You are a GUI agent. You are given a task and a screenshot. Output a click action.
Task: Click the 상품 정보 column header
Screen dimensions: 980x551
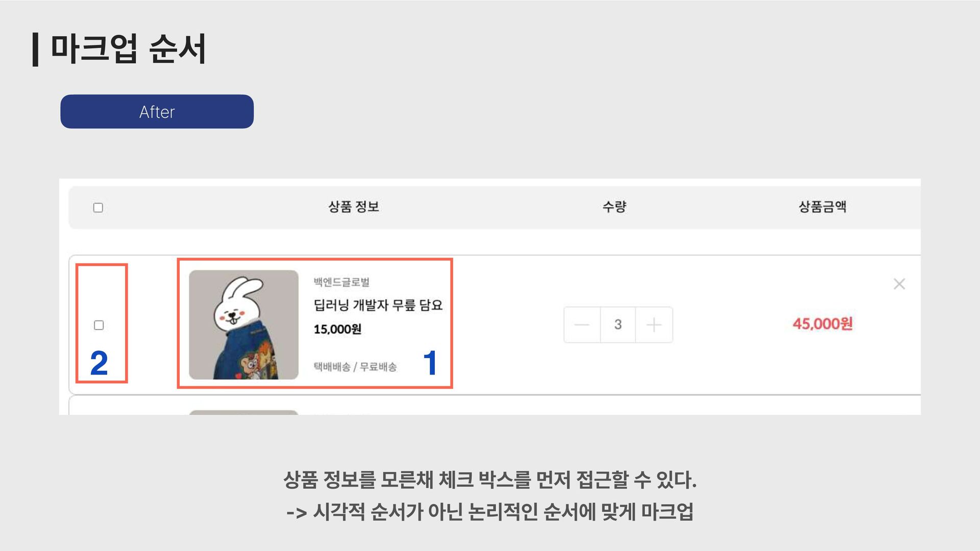click(354, 207)
